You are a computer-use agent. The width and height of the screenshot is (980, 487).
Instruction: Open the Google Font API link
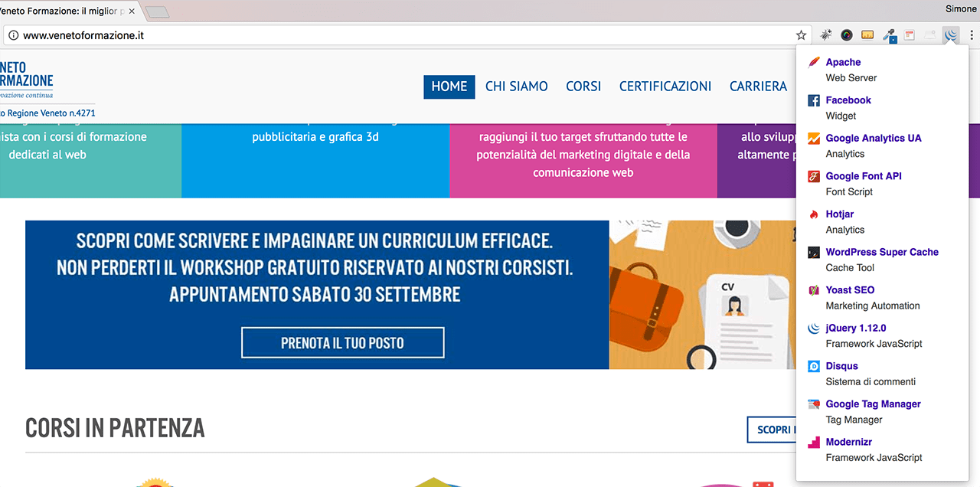pos(864,176)
